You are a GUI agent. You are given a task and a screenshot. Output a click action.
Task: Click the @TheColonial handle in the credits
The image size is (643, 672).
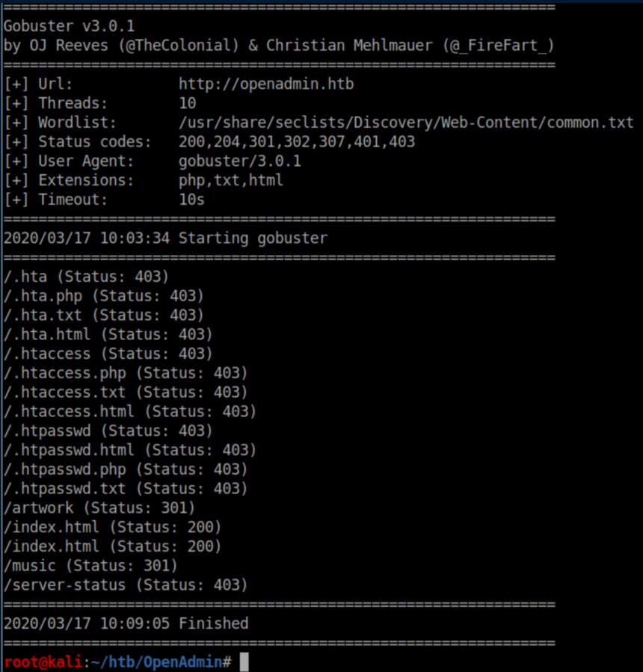(185, 46)
